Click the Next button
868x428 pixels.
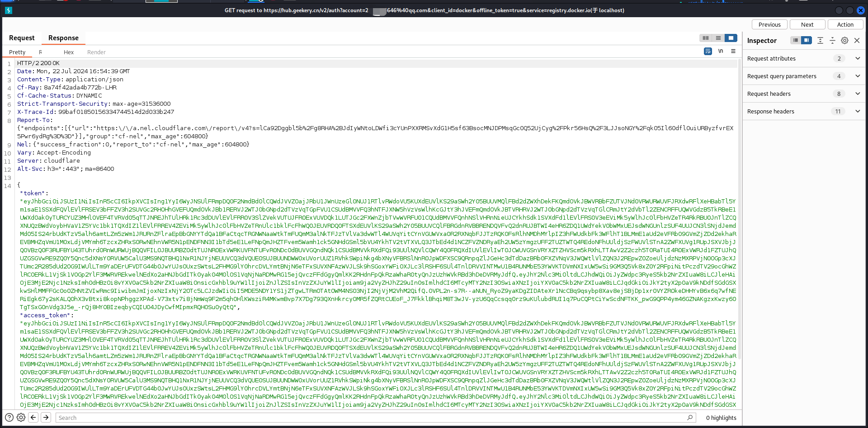point(807,24)
